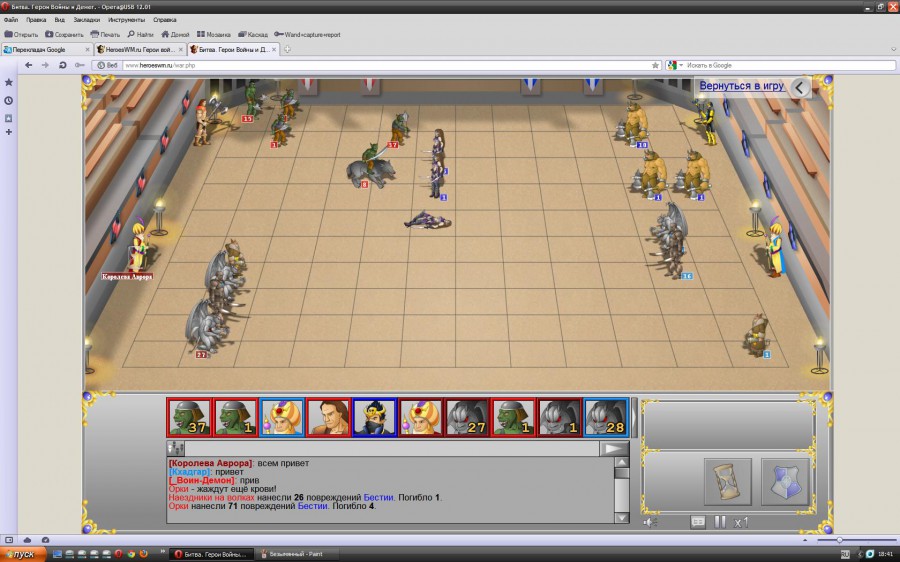
Task: Select the masked dark elf hero portrait
Action: point(375,417)
